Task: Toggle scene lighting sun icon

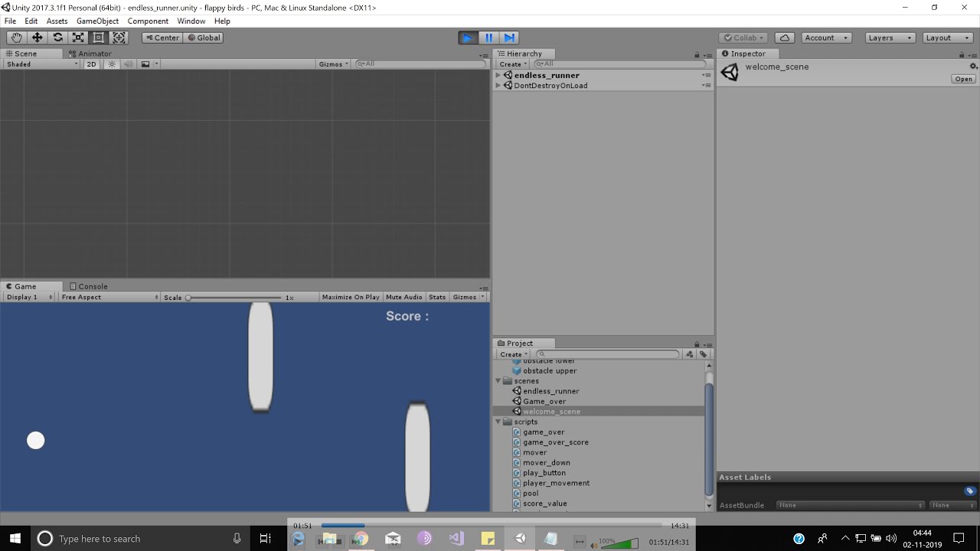Action: tap(112, 64)
